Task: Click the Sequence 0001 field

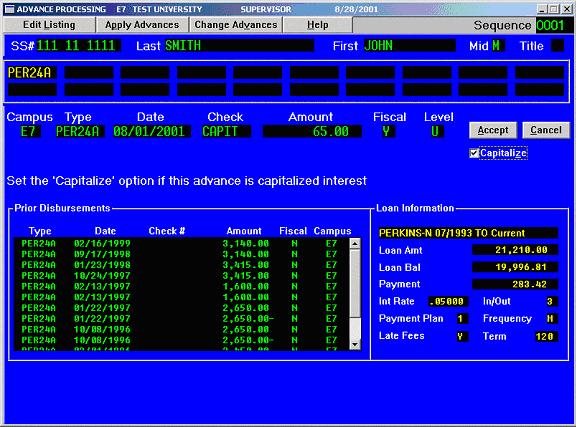Action: click(x=554, y=25)
